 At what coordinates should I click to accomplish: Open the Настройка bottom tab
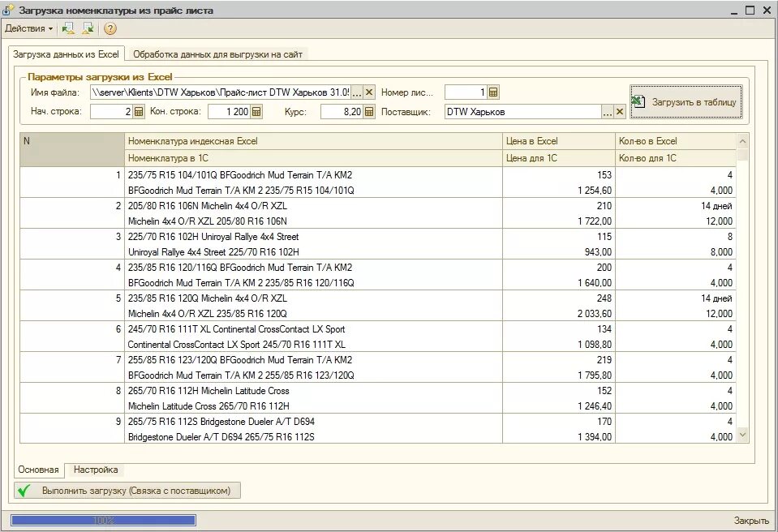point(96,470)
